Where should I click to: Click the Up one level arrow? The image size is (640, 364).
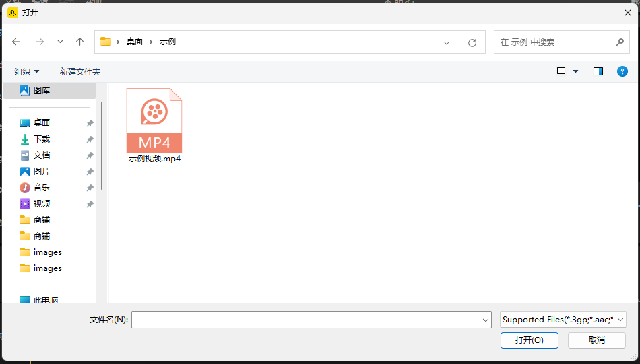tap(79, 42)
